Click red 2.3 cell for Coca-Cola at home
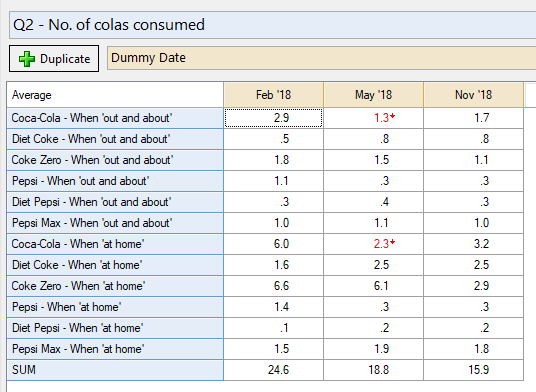 [373, 244]
